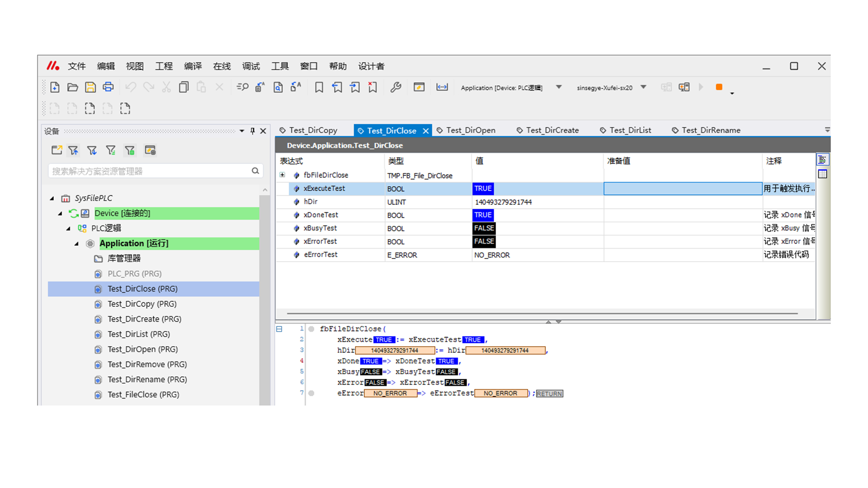Click the dashed page icon with dark outline
The image size is (868, 488).
[x=90, y=108]
